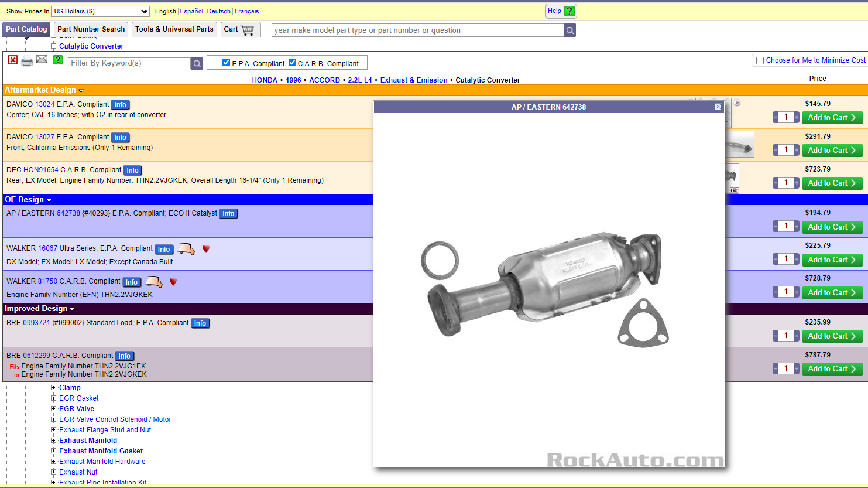868x488 pixels.
Task: Click the red X close-listing icon
Action: [x=13, y=60]
